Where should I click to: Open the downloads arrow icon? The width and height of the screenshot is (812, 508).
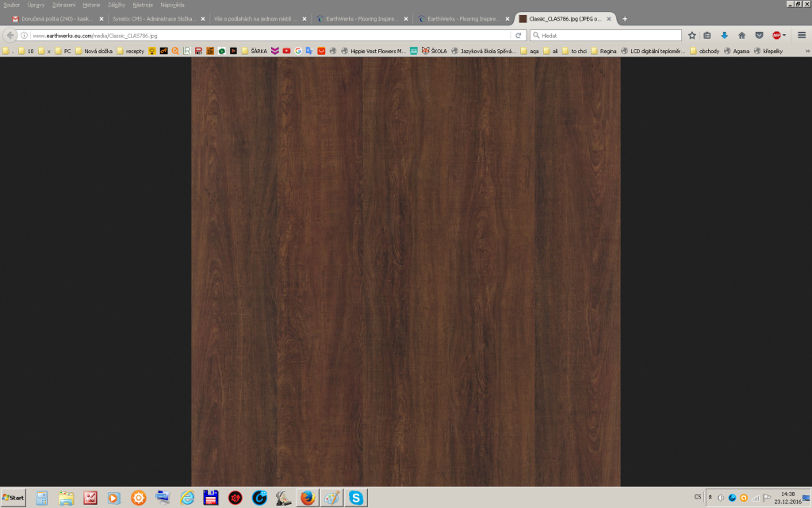tap(724, 36)
